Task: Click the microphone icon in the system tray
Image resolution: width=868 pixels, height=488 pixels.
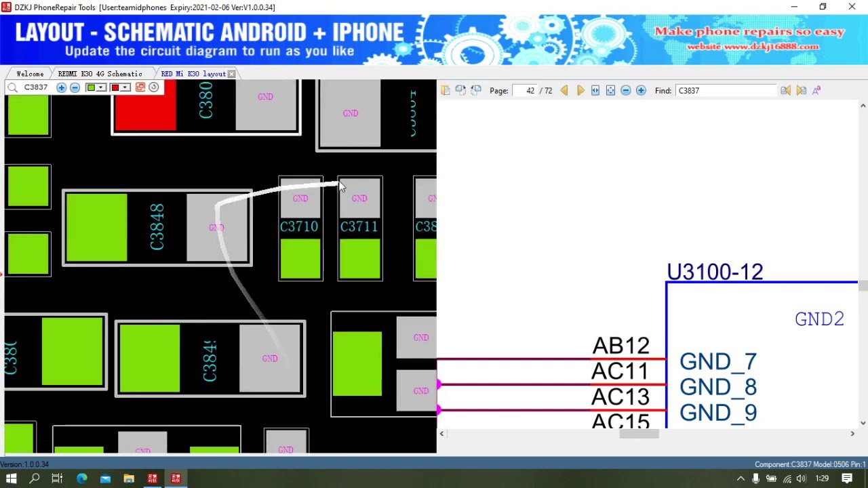Action: 755,479
